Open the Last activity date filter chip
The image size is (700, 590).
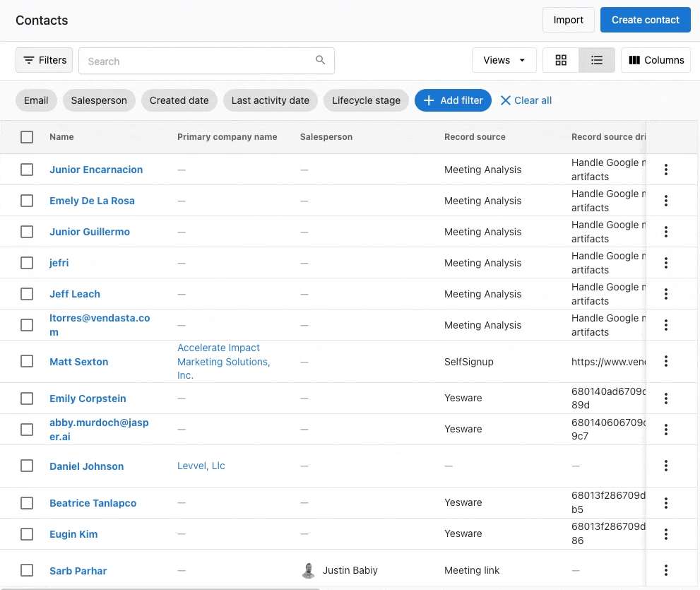coord(270,100)
